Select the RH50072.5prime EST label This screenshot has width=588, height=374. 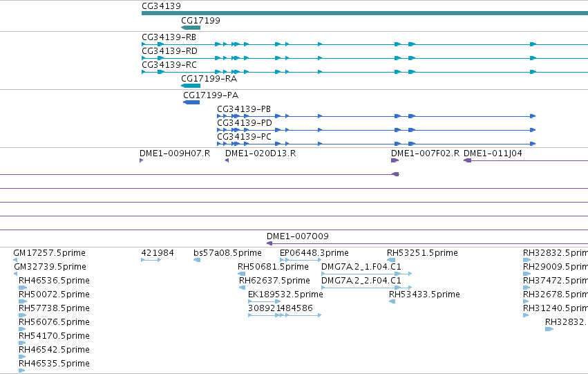54,294
